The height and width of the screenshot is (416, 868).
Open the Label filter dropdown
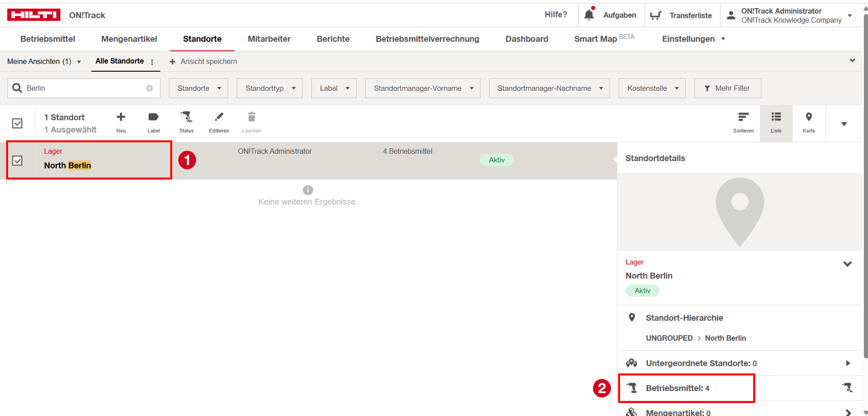coord(334,88)
